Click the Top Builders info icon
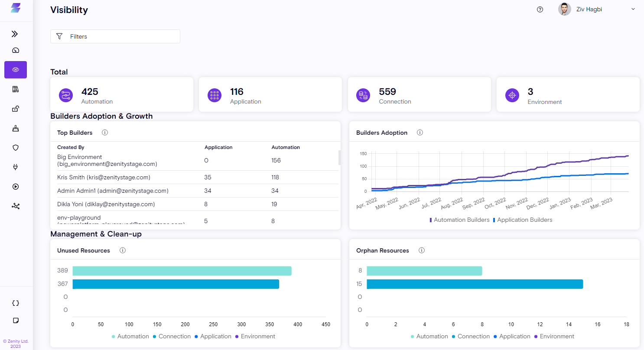Image resolution: width=644 pixels, height=350 pixels. [x=105, y=133]
